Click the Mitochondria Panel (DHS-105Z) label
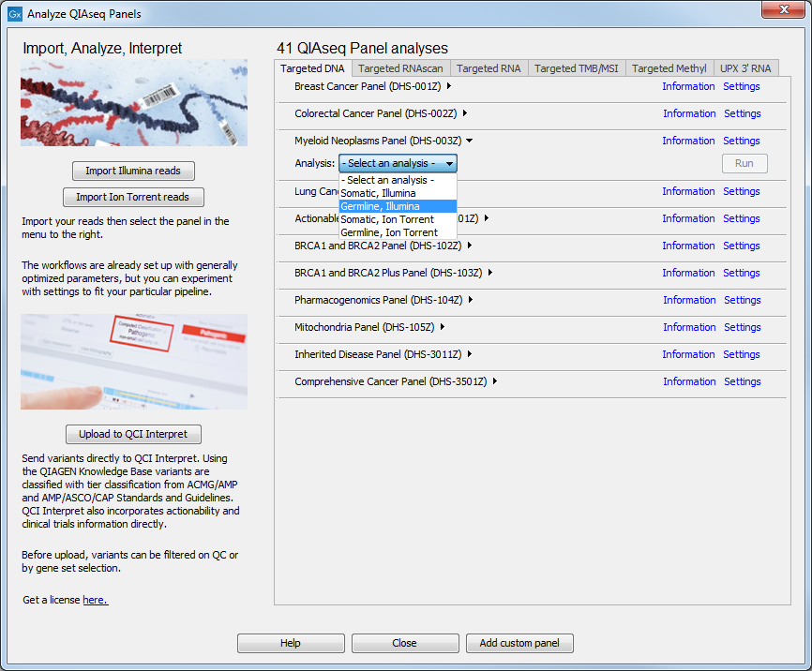This screenshot has height=671, width=812. pos(364,327)
